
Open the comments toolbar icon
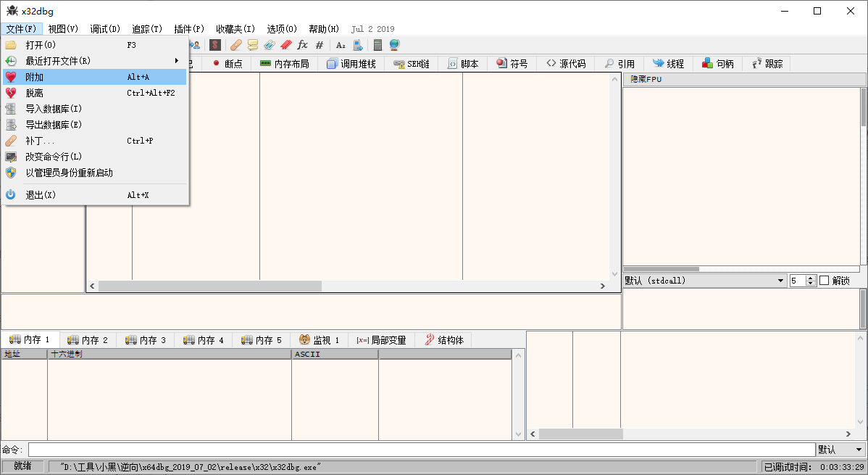[253, 45]
